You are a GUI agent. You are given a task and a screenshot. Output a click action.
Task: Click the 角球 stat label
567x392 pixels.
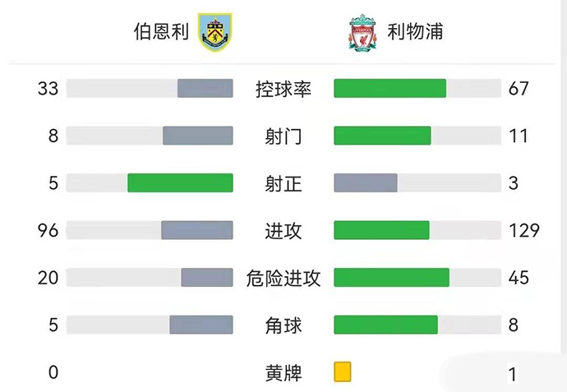coord(283,325)
